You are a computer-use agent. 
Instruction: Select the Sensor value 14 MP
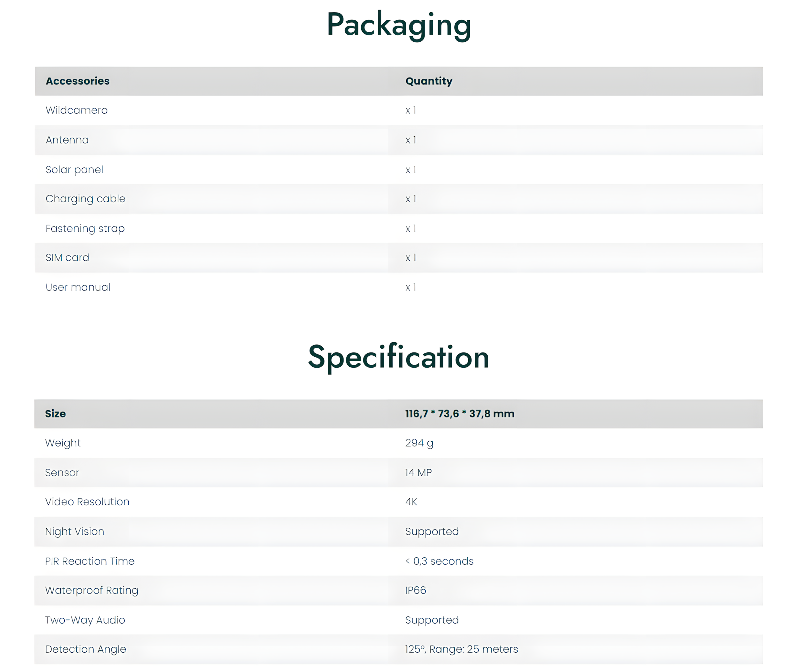pos(418,472)
